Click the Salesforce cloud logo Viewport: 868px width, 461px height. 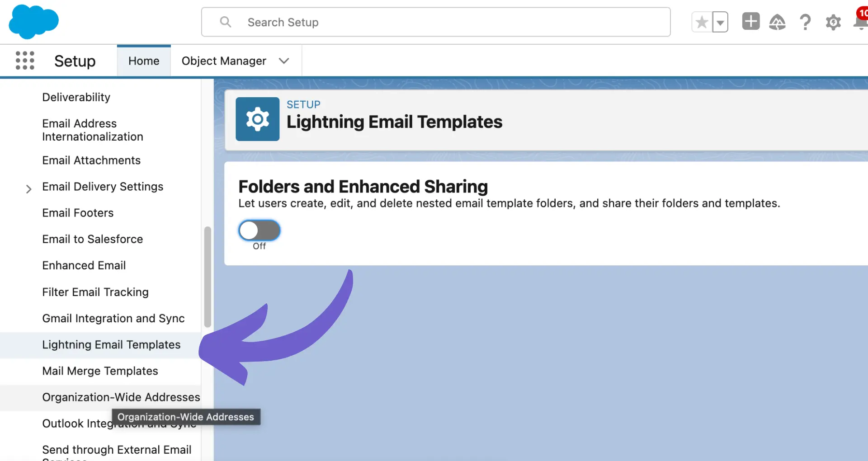[x=33, y=22]
